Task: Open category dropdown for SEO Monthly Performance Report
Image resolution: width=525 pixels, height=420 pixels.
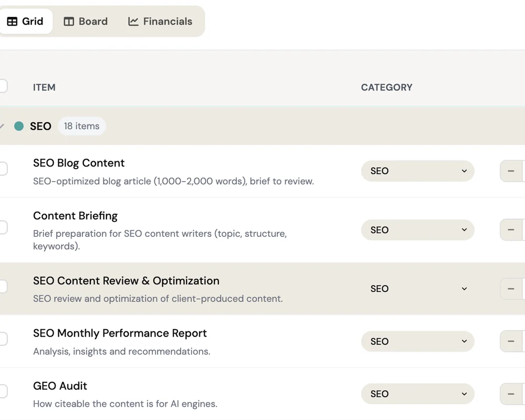Action: click(417, 341)
